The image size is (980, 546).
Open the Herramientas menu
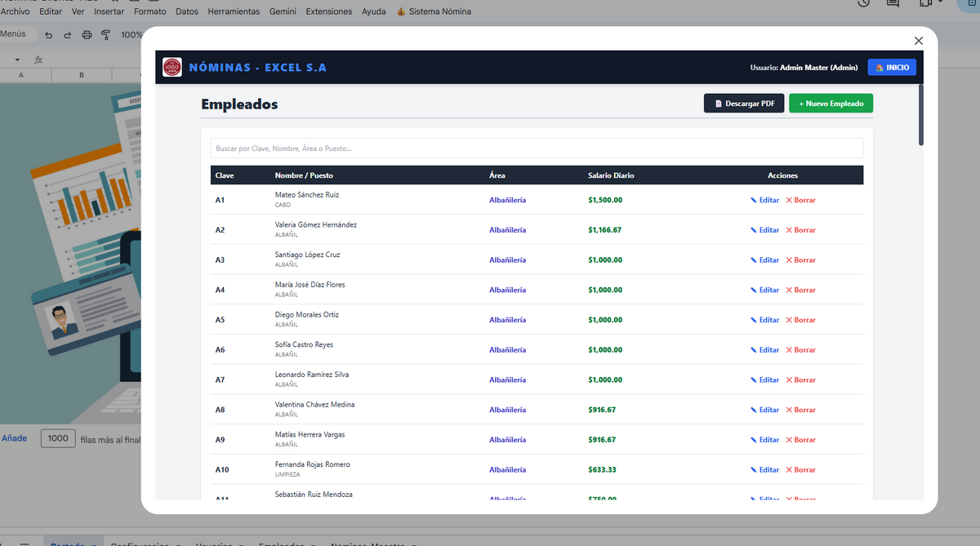click(234, 11)
